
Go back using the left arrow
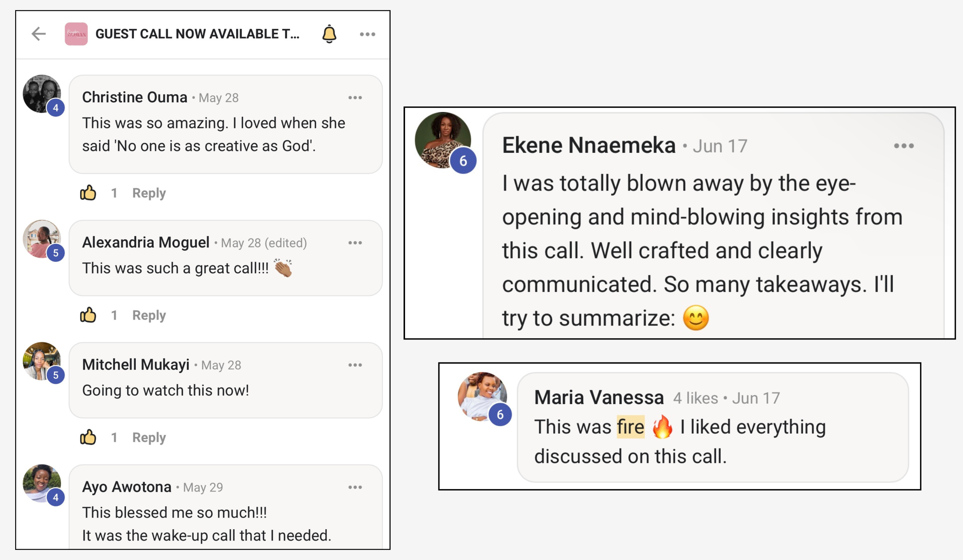(x=39, y=34)
